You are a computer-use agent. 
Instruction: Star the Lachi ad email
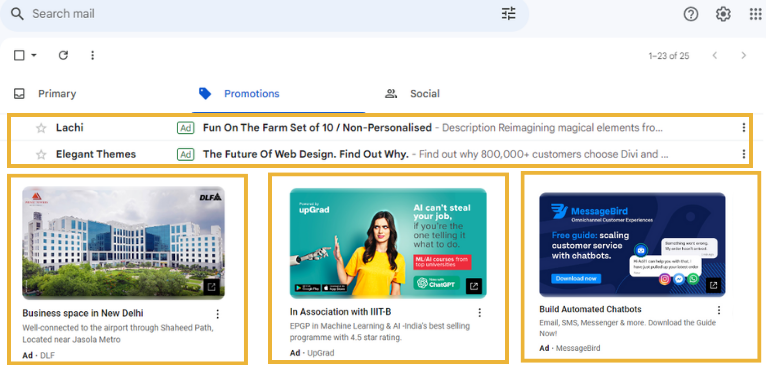41,128
